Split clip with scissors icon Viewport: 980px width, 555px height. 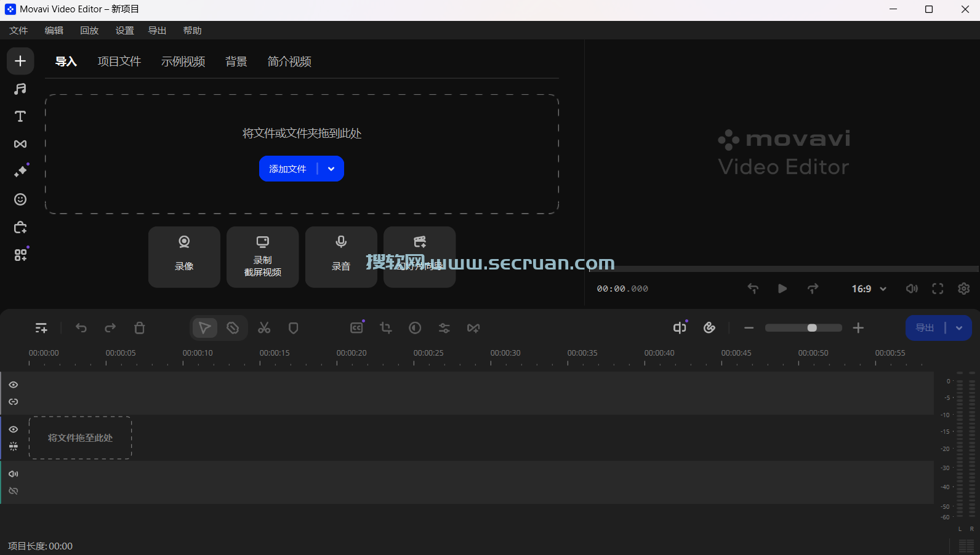point(264,328)
